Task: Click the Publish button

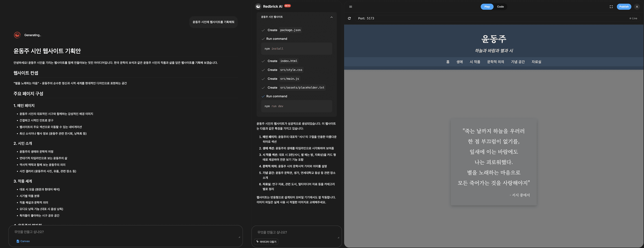Action: pyautogui.click(x=624, y=7)
